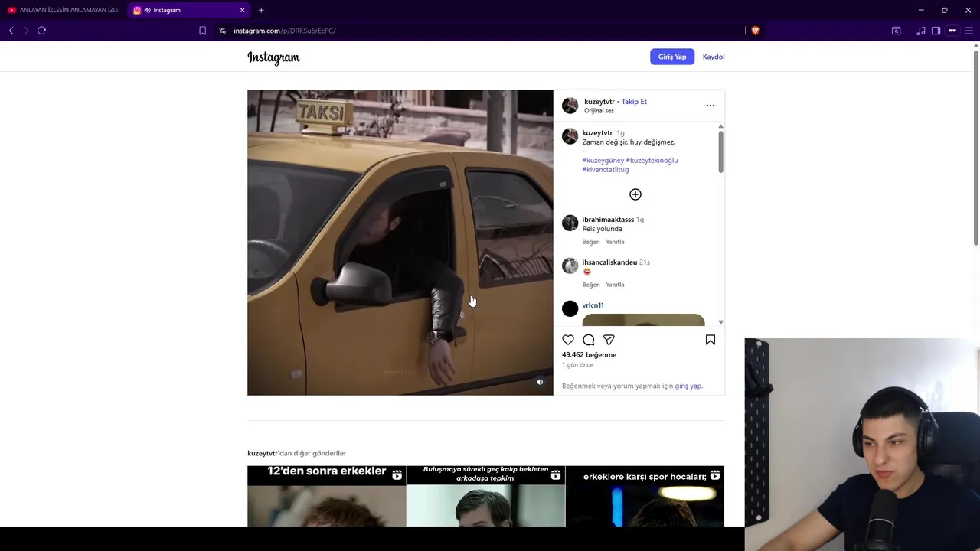Click the 1 gün önce timestamp
The width and height of the screenshot is (980, 551).
(x=577, y=365)
